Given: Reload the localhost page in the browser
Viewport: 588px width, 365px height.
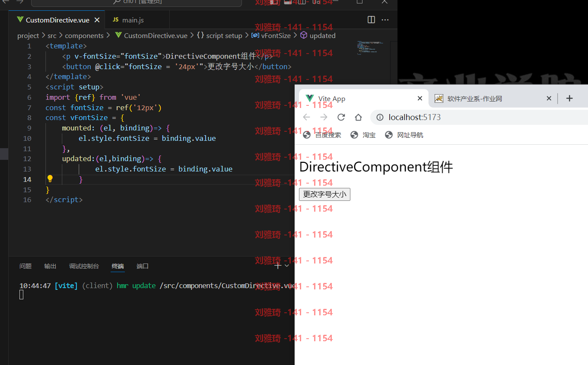Looking at the screenshot, I should [341, 117].
